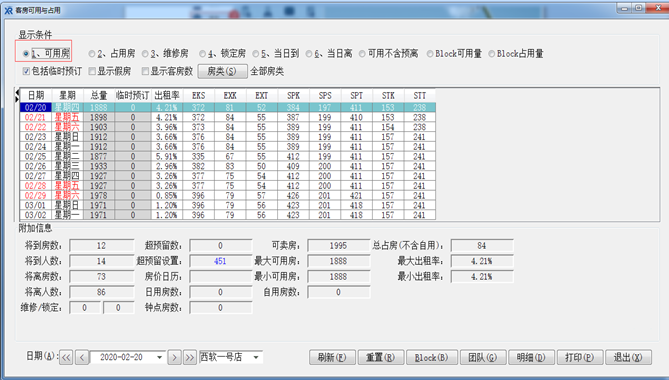The width and height of the screenshot is (669, 380).
Task: Uncheck the 包括临时预订 checkbox
Action: [x=26, y=71]
